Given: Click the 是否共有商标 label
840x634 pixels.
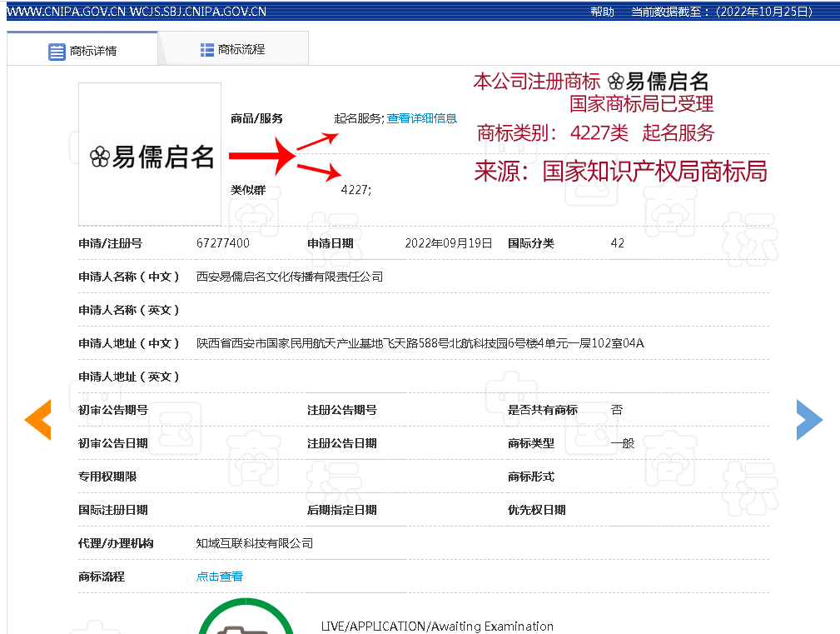Looking at the screenshot, I should (543, 410).
